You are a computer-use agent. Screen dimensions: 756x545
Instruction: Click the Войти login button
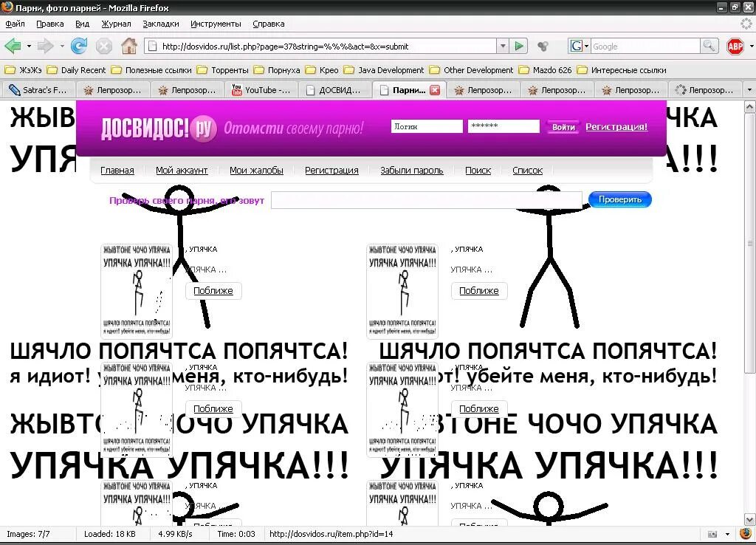point(563,127)
